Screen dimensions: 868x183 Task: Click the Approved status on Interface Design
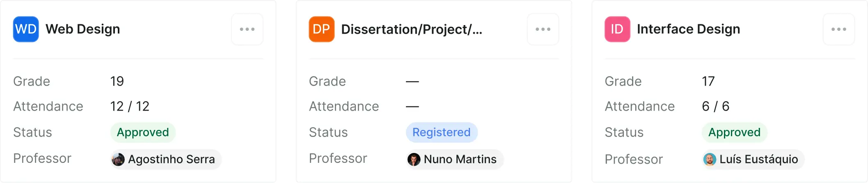point(734,132)
